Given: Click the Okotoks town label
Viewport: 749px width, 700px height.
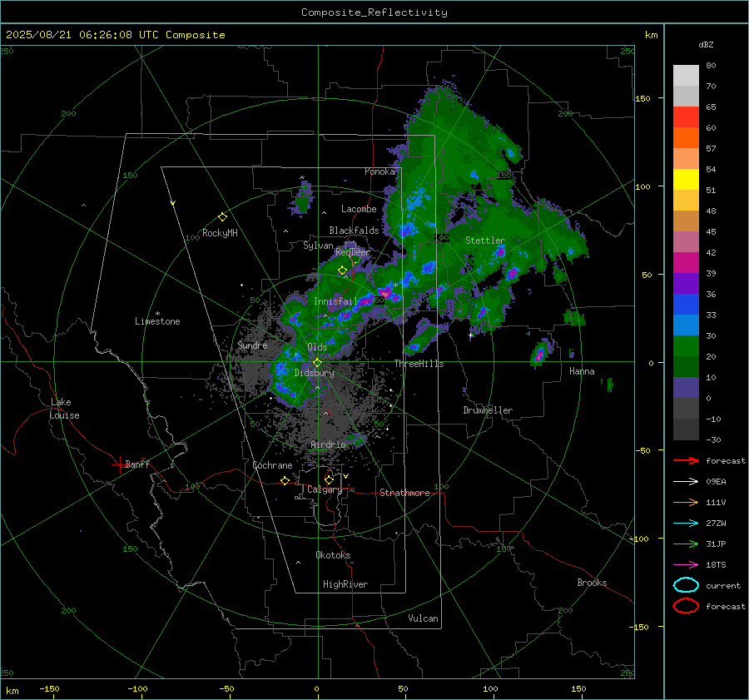Looking at the screenshot, I should 333,555.
